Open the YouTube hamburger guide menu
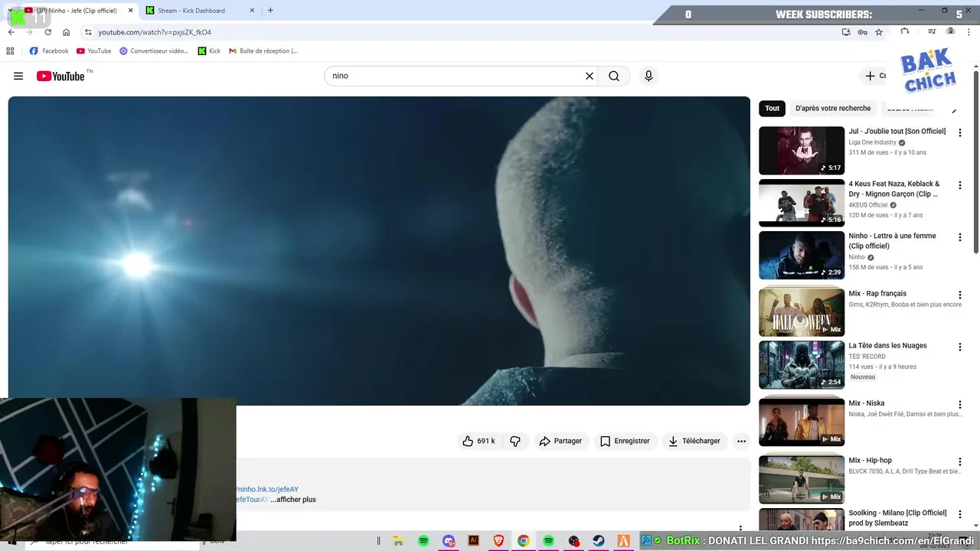 (18, 76)
